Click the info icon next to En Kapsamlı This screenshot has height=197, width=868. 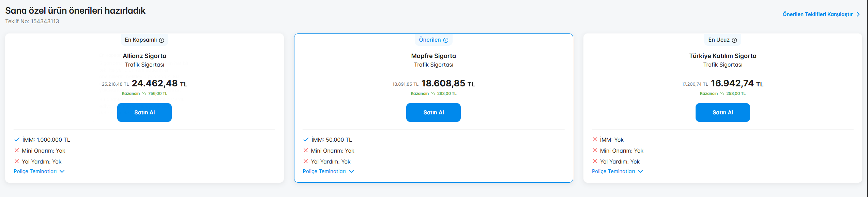pyautogui.click(x=162, y=40)
